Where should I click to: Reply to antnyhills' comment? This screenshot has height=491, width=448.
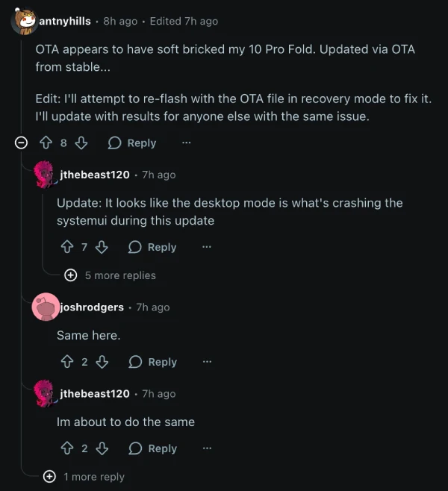point(132,143)
